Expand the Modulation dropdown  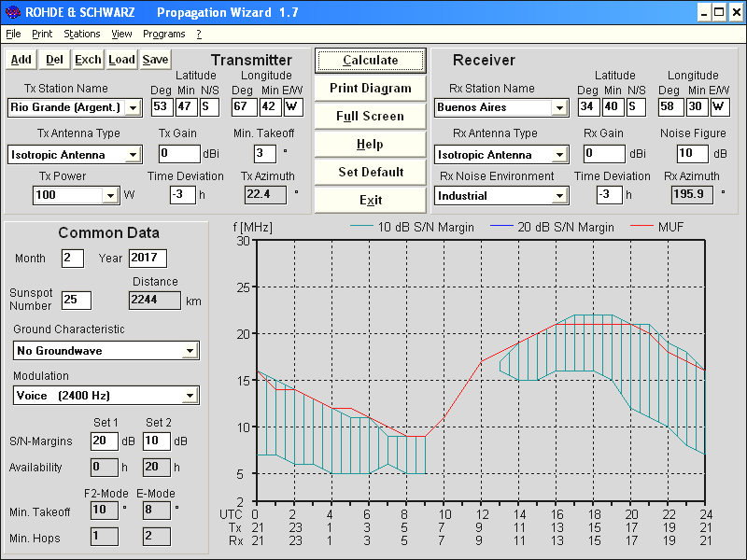point(190,396)
